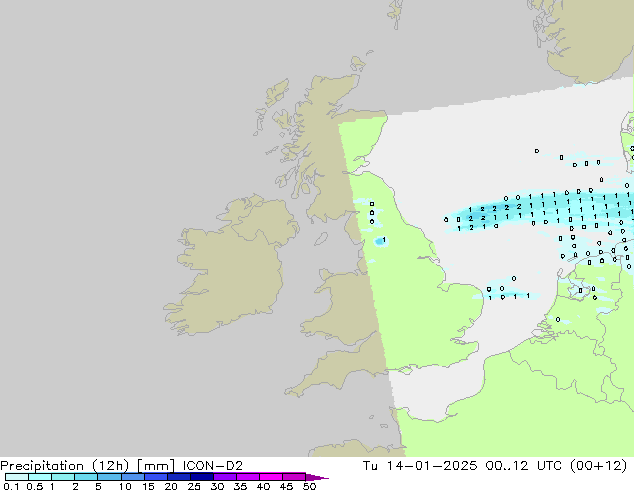The image size is (634, 490).
Task: Click the purple over-50 arrow on the legend
Action: 317,477
